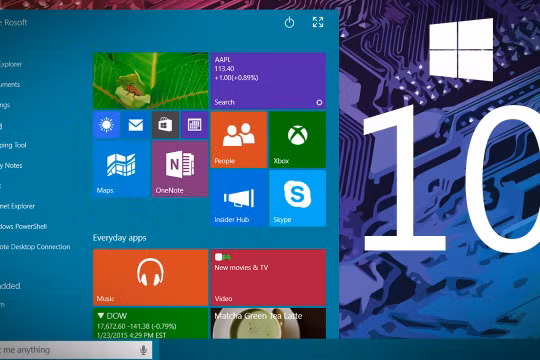
Task: Open the green leaf Photos tile
Action: 150,81
